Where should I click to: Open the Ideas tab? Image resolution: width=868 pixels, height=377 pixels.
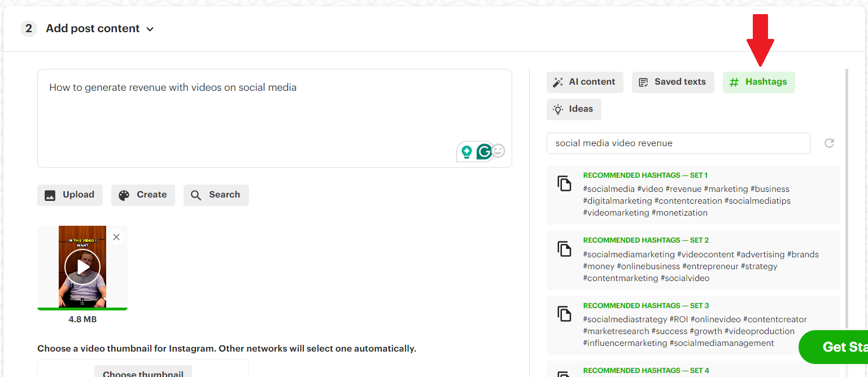click(x=574, y=109)
